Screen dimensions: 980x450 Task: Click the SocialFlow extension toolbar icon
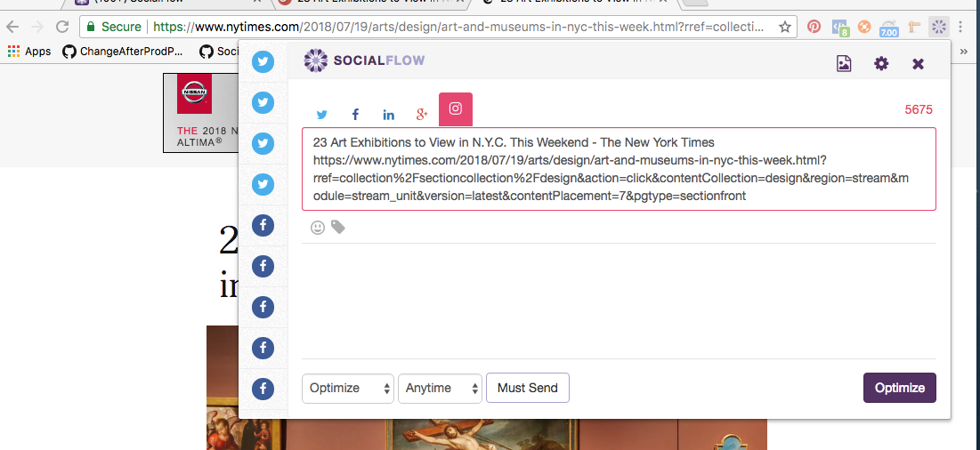click(x=939, y=27)
